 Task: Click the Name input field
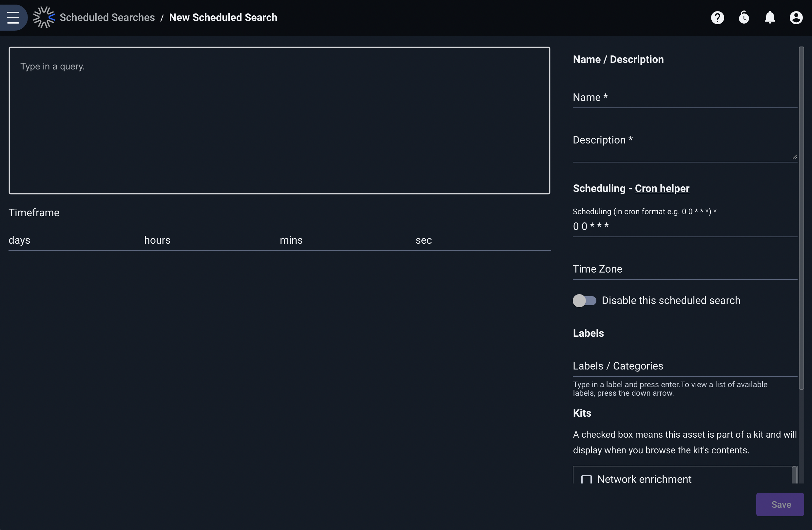coord(685,98)
